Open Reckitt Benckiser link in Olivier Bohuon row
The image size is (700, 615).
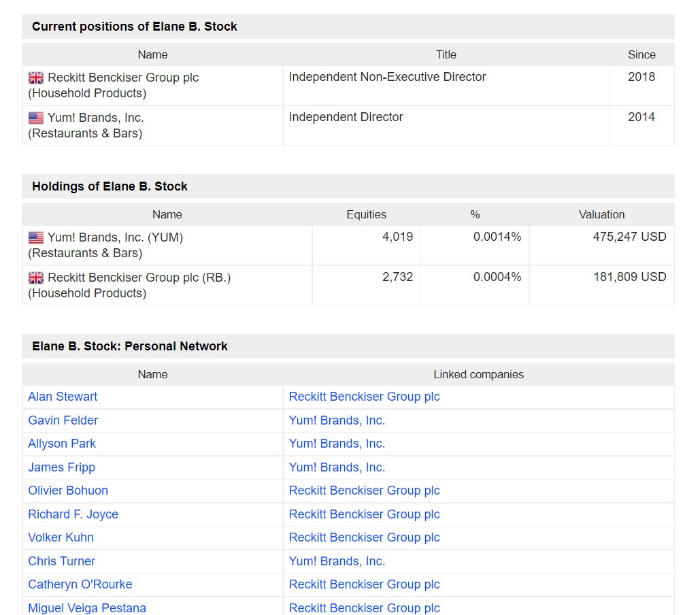point(365,491)
